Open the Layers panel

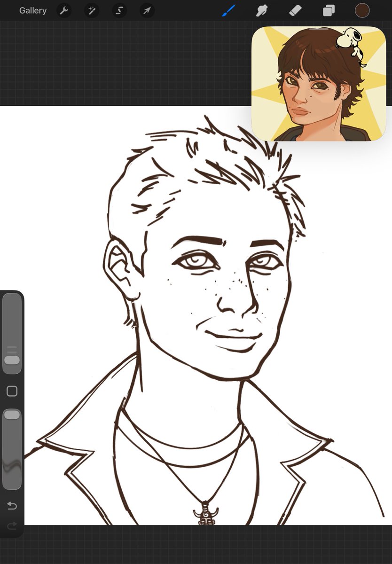click(329, 10)
